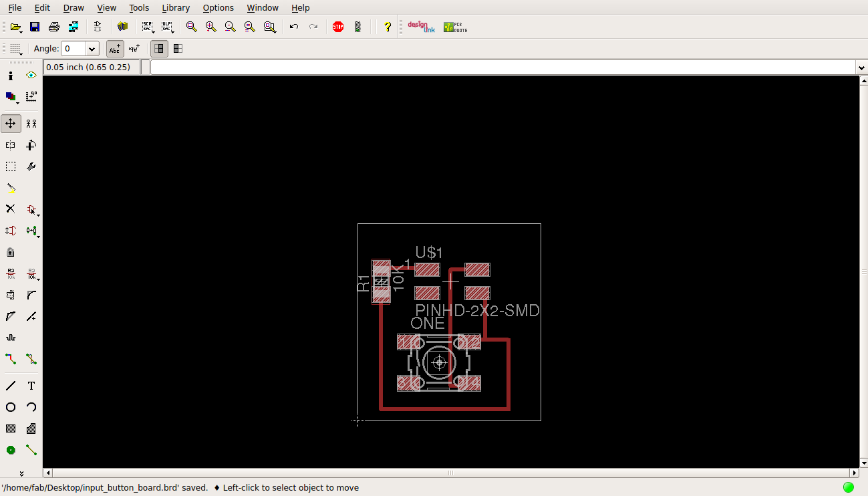Select the Move tool

click(11, 124)
